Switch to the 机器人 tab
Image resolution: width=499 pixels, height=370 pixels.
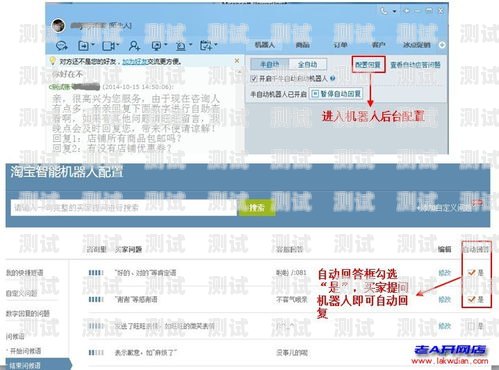[x=265, y=45]
